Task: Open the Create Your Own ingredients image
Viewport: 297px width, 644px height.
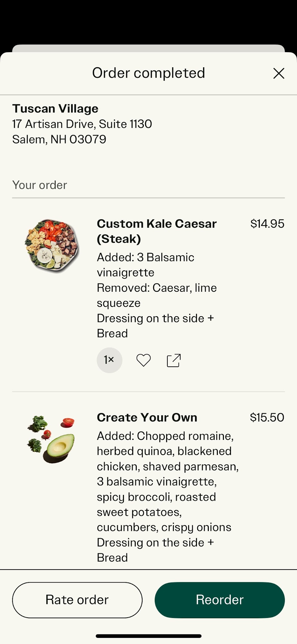Action: (51, 439)
